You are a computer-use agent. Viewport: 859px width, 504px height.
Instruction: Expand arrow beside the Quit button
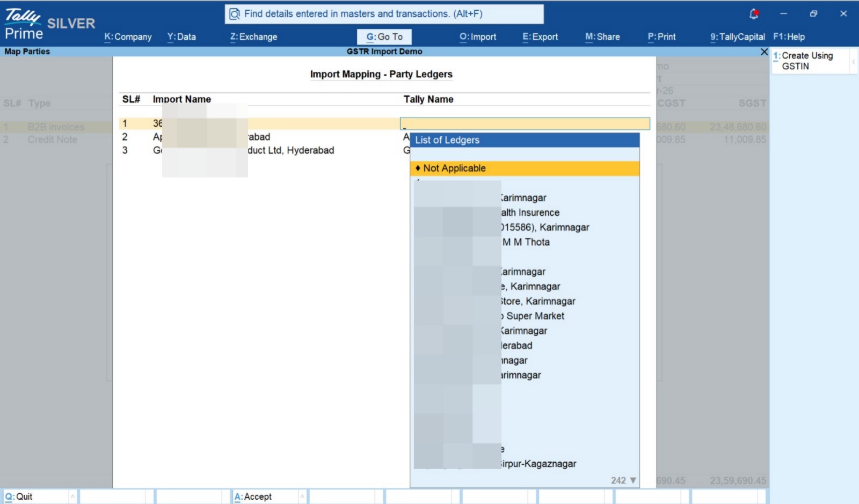point(72,496)
